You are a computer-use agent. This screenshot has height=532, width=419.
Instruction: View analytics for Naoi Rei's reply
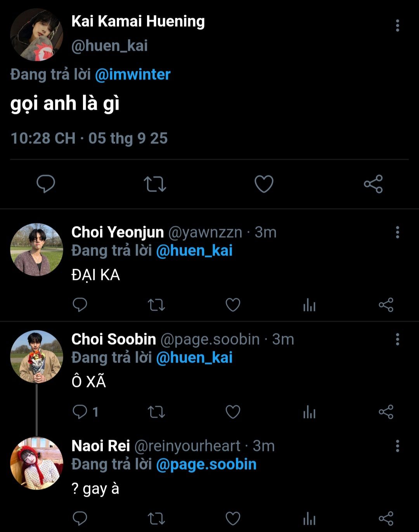tap(309, 519)
